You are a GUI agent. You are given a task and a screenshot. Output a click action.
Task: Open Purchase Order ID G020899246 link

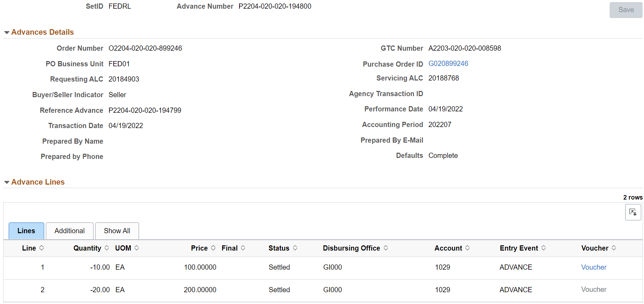click(448, 64)
